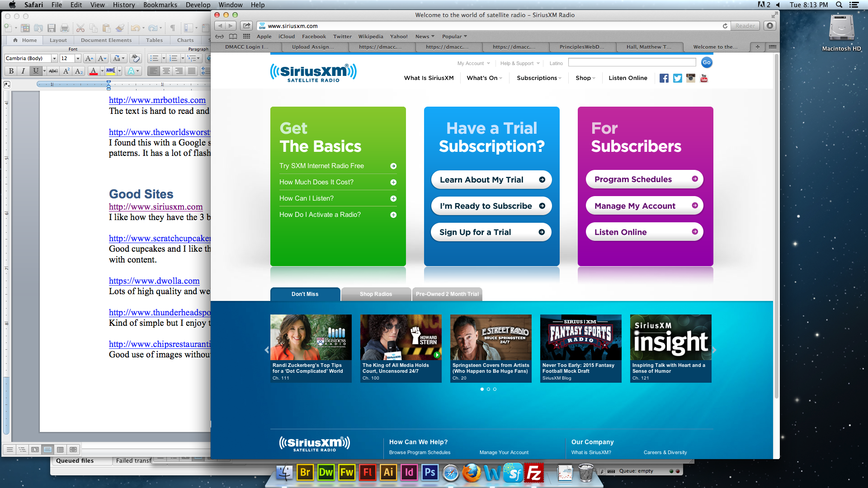The height and width of the screenshot is (488, 868).
Task: Click the scissors Cut icon
Action: pyautogui.click(x=80, y=28)
